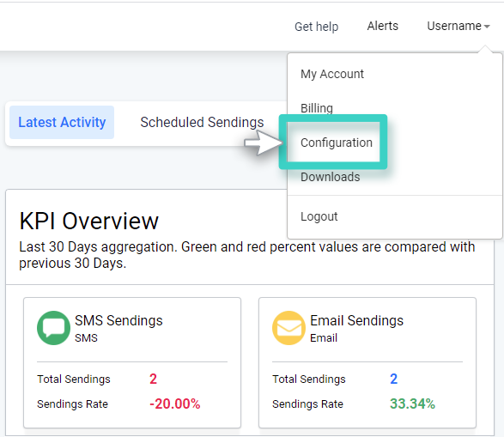This screenshot has width=504, height=437.
Task: Click the yellow Email Sendings envelope icon
Action: [288, 328]
